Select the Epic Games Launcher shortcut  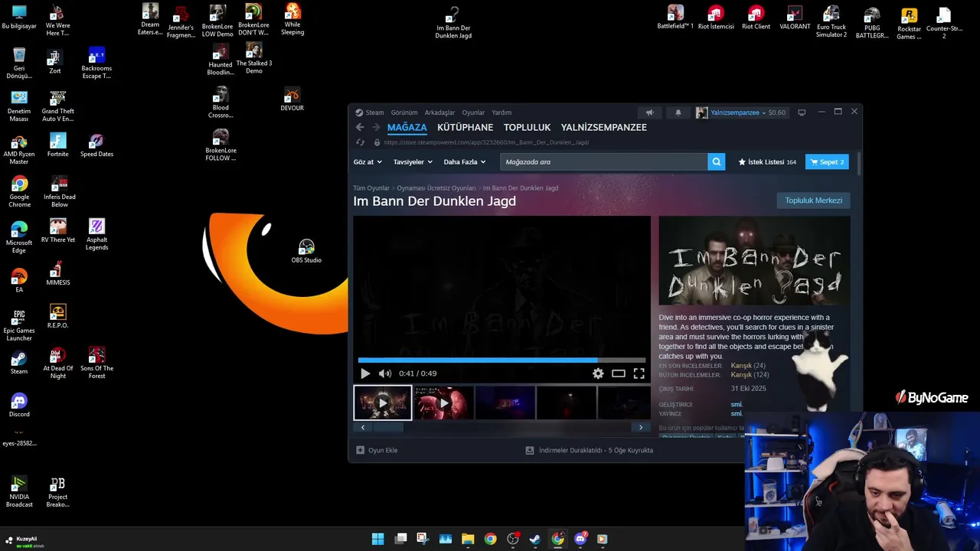point(19,324)
